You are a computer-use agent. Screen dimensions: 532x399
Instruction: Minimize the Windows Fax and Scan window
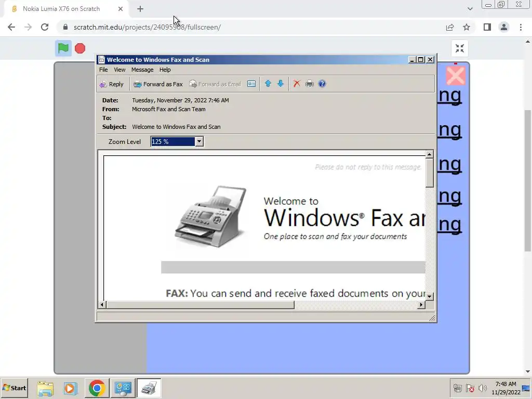pyautogui.click(x=412, y=60)
